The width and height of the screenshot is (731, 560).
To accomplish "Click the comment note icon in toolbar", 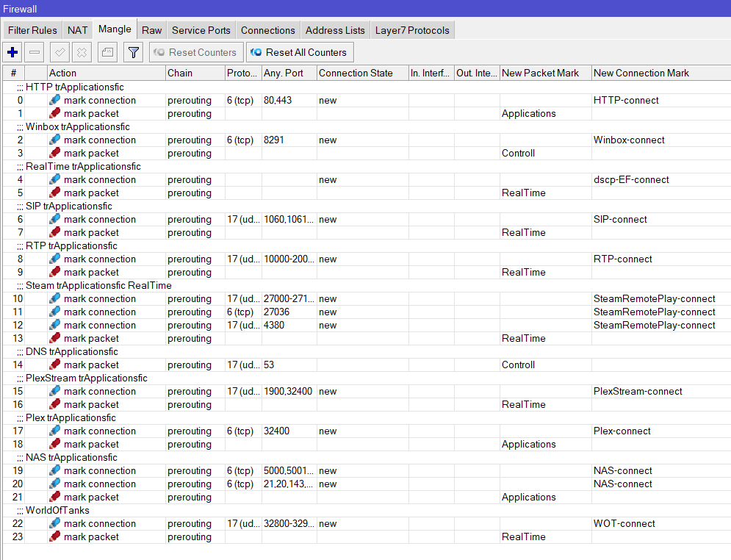I will (x=107, y=52).
